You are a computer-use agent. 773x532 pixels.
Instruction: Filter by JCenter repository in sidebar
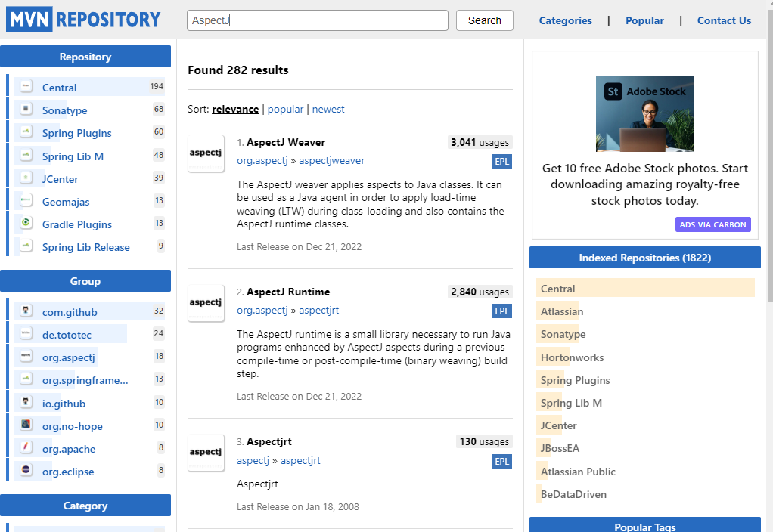61,179
